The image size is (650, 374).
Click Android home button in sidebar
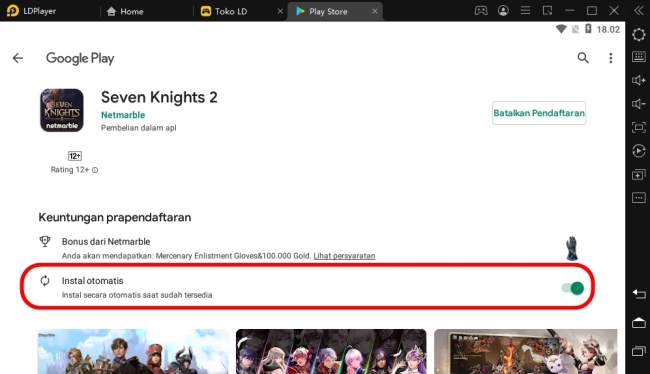coord(638,323)
